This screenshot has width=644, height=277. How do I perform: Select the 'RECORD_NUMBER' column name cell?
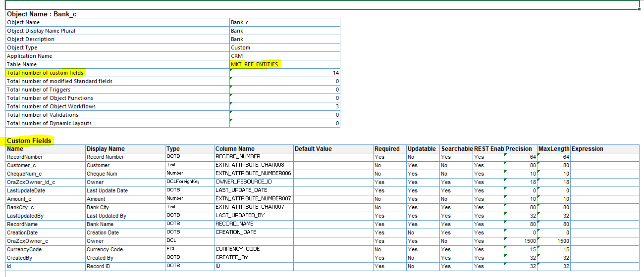254,157
